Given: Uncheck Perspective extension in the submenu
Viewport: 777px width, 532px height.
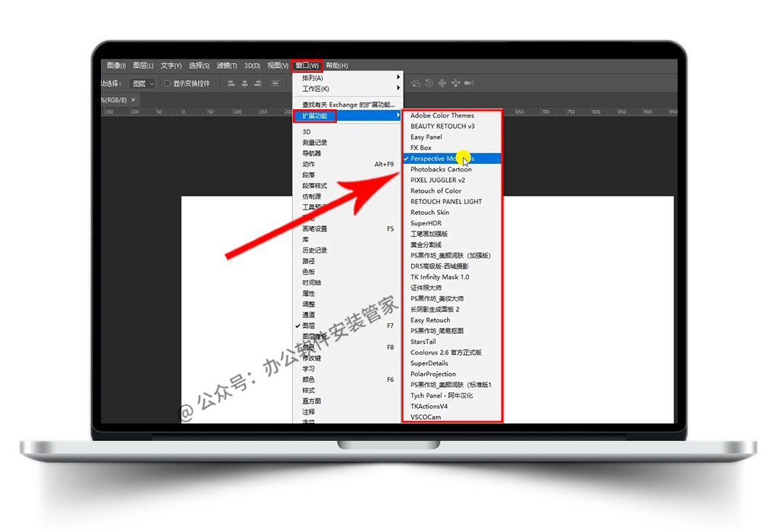Looking at the screenshot, I should (442, 159).
